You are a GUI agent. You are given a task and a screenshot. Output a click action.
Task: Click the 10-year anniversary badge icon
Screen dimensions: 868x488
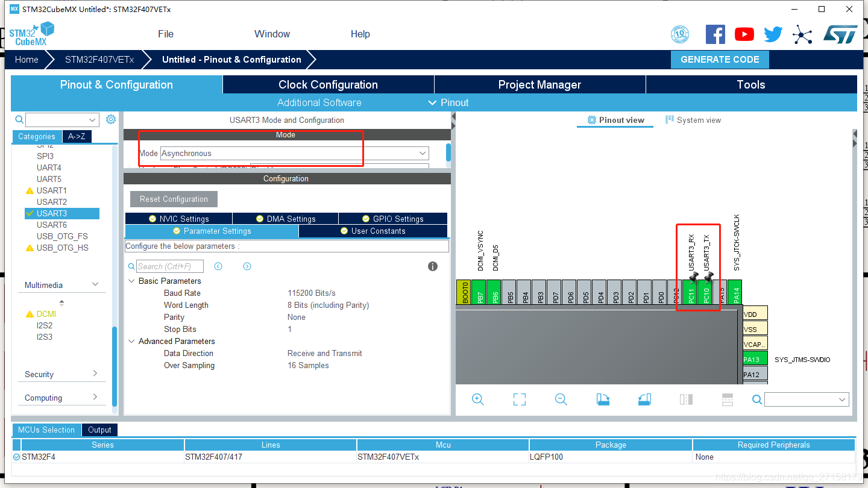[x=680, y=34]
